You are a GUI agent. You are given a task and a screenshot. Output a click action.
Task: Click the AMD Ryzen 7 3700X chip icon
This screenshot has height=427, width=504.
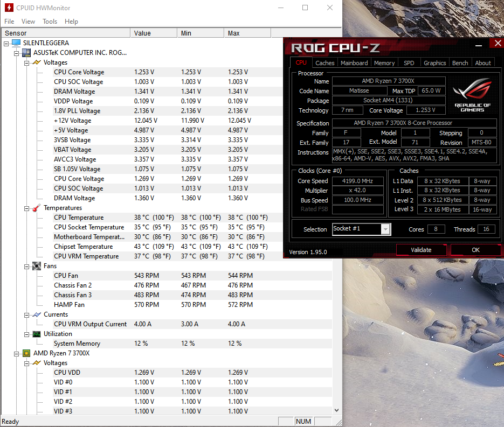(26, 353)
